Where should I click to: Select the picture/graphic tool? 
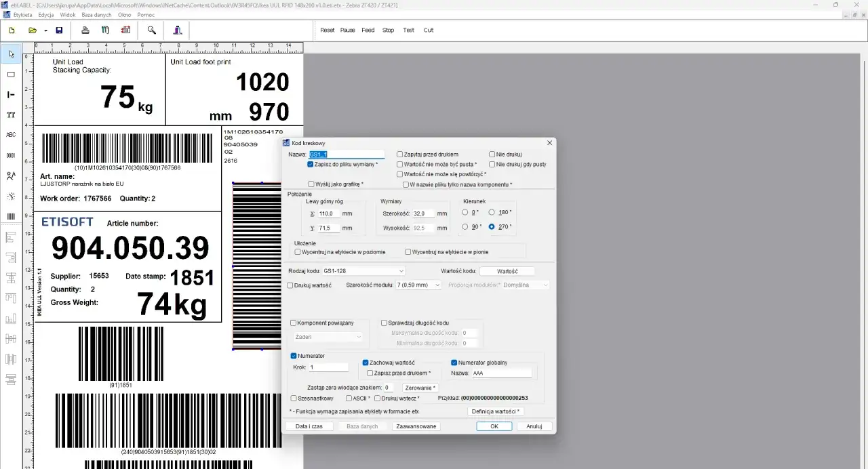11,176
